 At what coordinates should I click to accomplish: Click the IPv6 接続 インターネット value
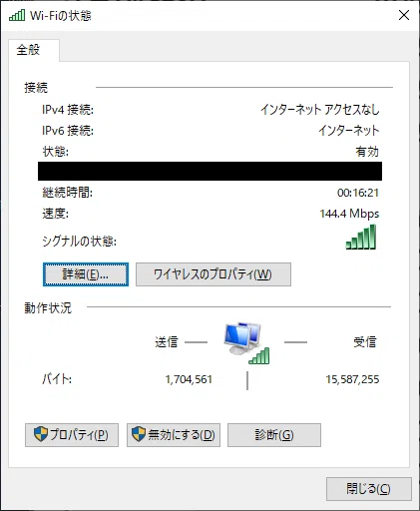[349, 131]
